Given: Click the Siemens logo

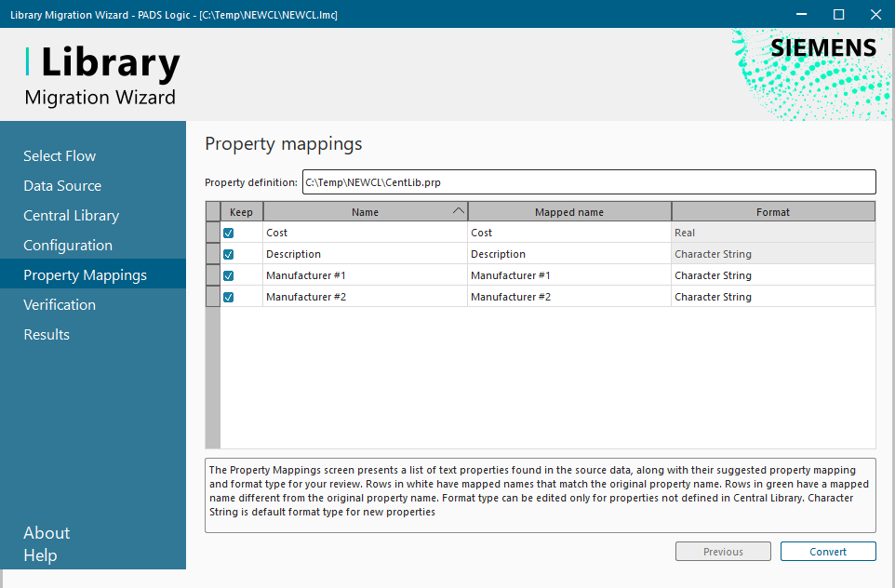Looking at the screenshot, I should click(822, 48).
